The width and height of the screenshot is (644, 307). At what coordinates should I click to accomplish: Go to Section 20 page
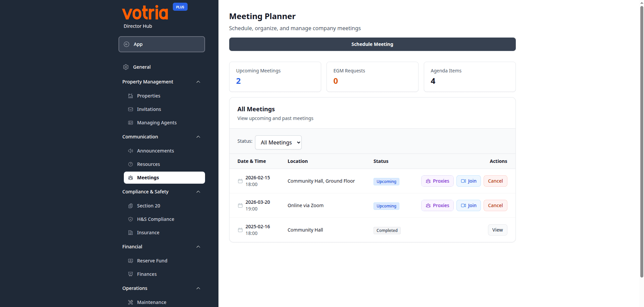pyautogui.click(x=148, y=206)
